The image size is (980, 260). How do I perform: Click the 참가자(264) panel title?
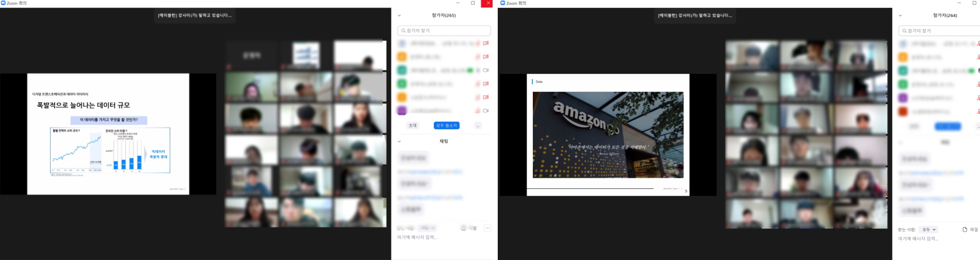pyautogui.click(x=945, y=15)
